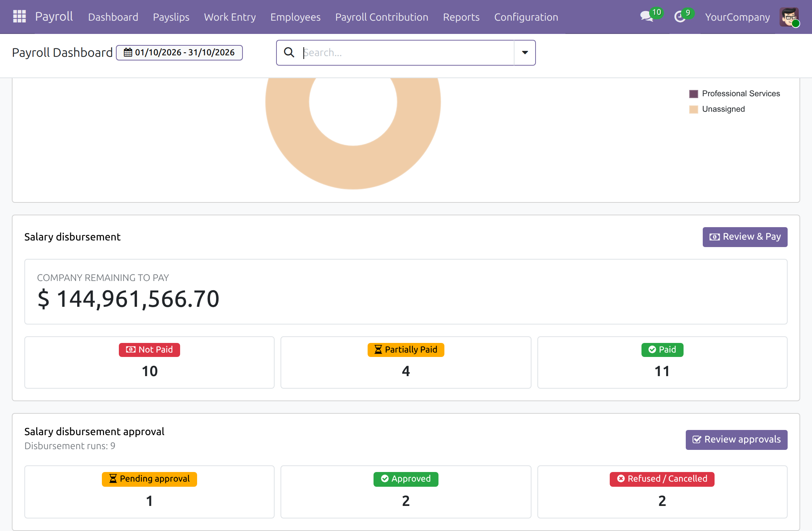Click the Payroll Dashboard title
Viewport: 812px width, 531px height.
62,53
